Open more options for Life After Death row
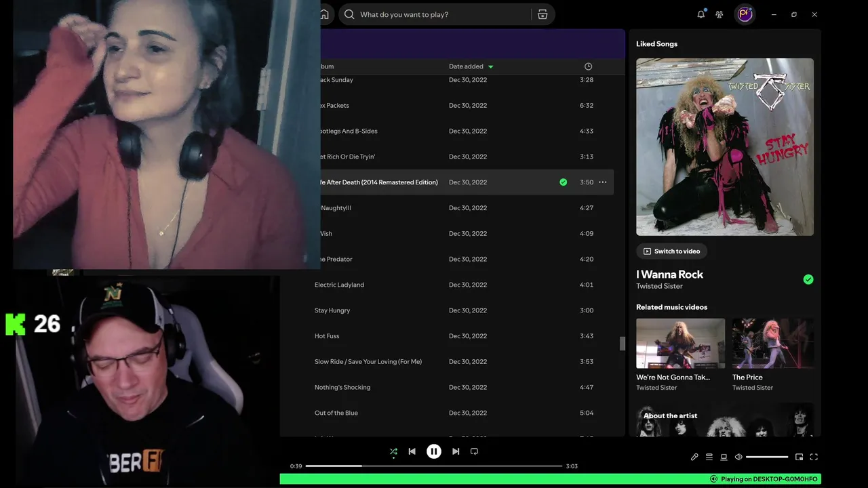The height and width of the screenshot is (488, 868). coord(603,182)
